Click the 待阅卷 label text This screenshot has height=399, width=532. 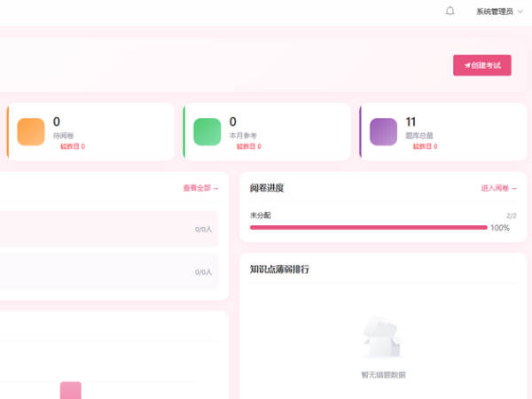(64, 136)
